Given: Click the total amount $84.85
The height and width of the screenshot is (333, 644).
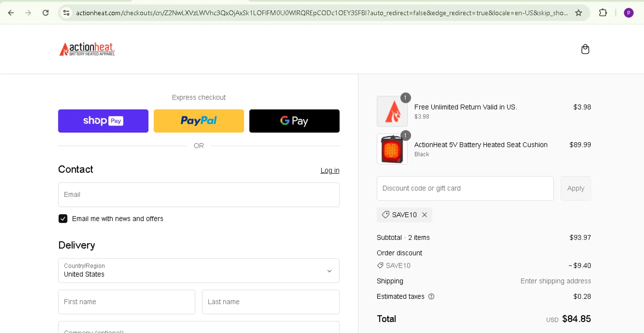Looking at the screenshot, I should click(x=577, y=319).
